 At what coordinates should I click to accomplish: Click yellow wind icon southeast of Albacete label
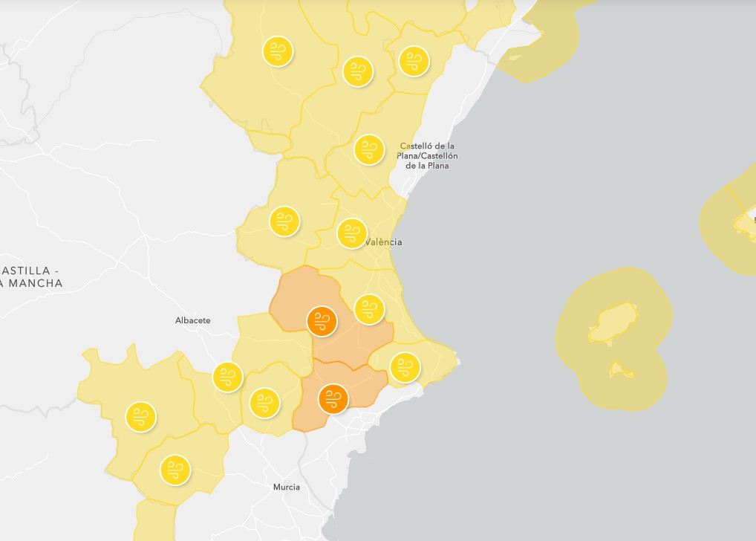227,377
